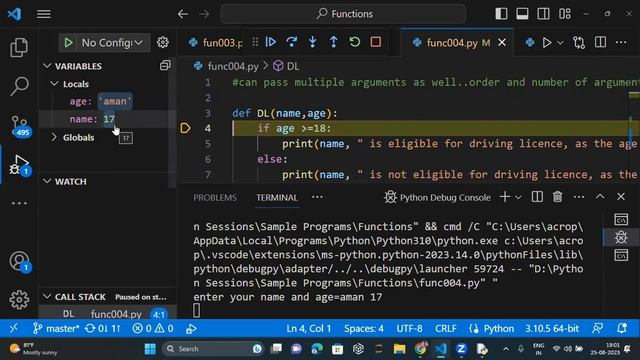Grab the debug toolbar drag handle
Image resolution: width=640 pixels, height=360 pixels.
(x=255, y=42)
